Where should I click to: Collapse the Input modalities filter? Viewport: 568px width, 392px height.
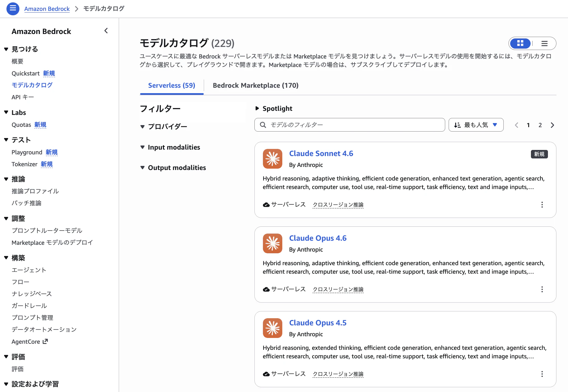(143, 147)
